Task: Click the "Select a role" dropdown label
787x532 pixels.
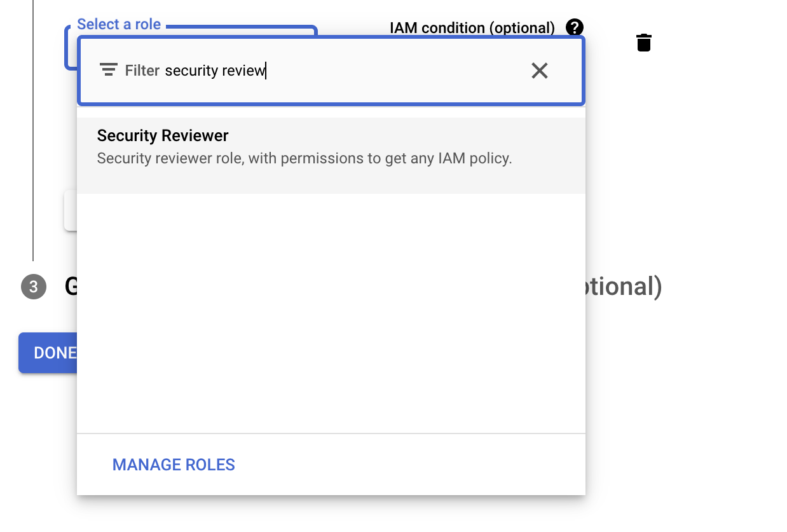Action: (x=119, y=25)
